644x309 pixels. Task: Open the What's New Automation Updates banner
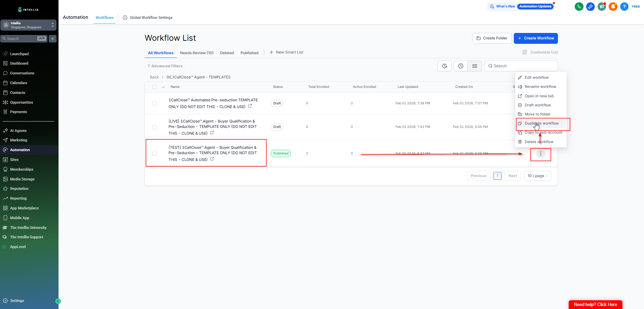pyautogui.click(x=521, y=6)
